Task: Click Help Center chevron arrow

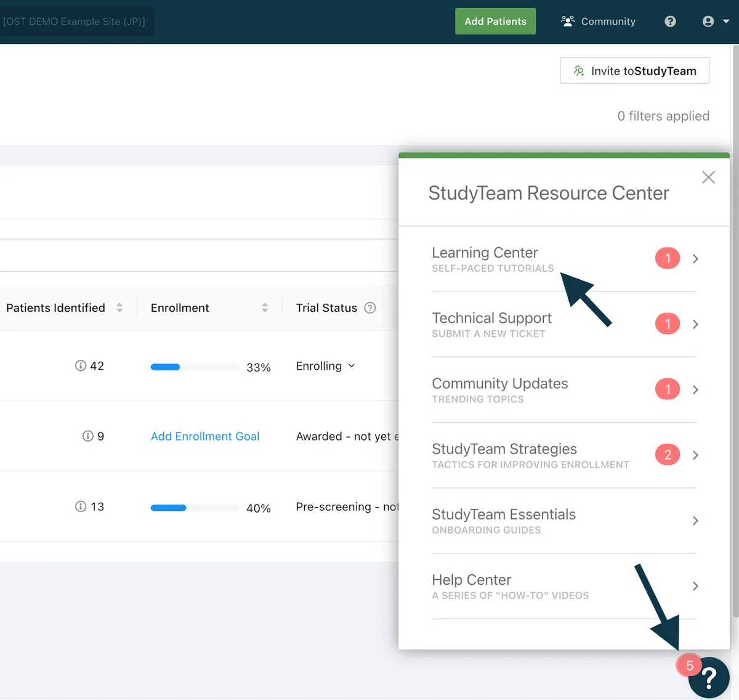Action: point(695,586)
